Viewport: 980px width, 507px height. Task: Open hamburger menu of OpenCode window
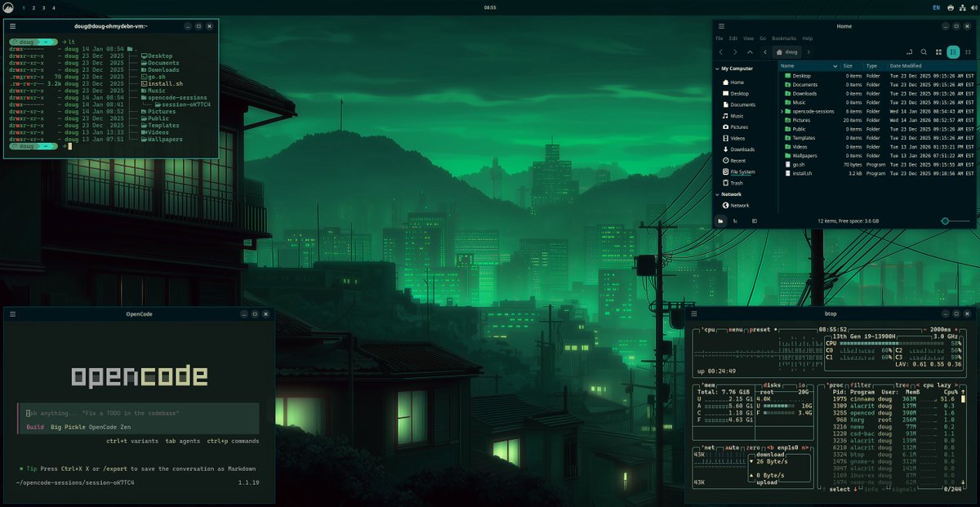coord(12,314)
